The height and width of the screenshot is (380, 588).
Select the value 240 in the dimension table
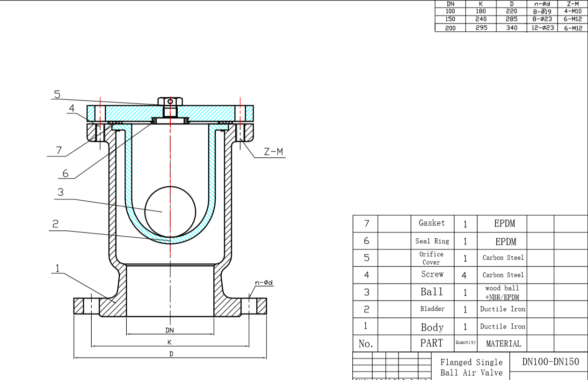pyautogui.click(x=480, y=19)
